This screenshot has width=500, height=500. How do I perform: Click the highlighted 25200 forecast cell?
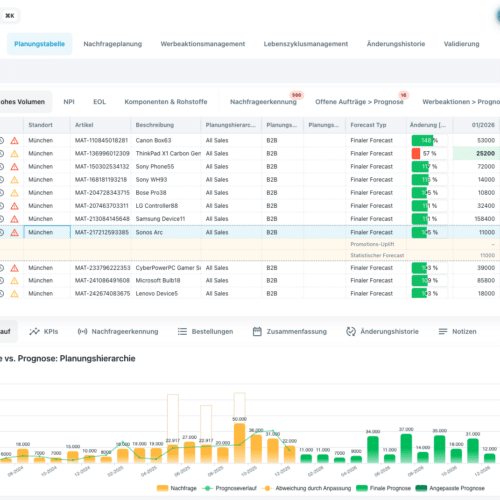pyautogui.click(x=476, y=153)
